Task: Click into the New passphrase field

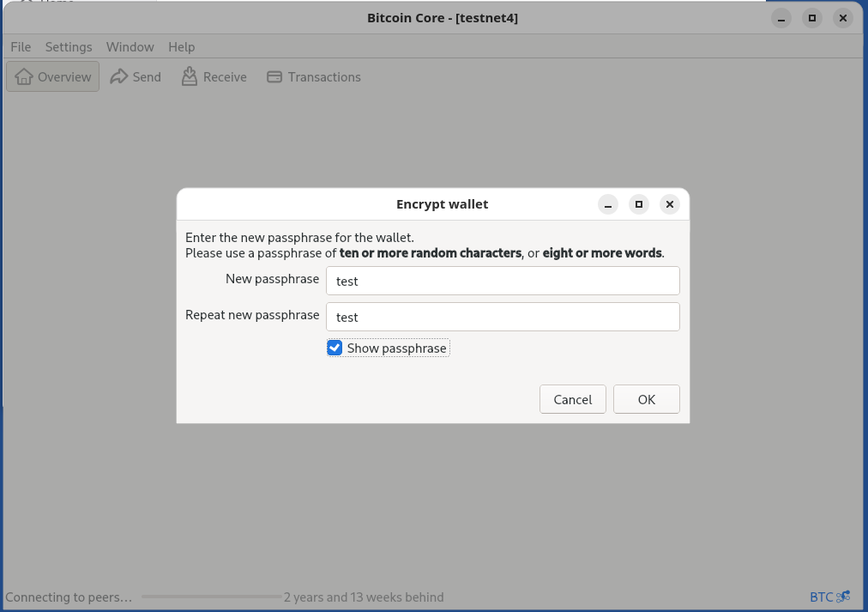Action: pos(503,281)
